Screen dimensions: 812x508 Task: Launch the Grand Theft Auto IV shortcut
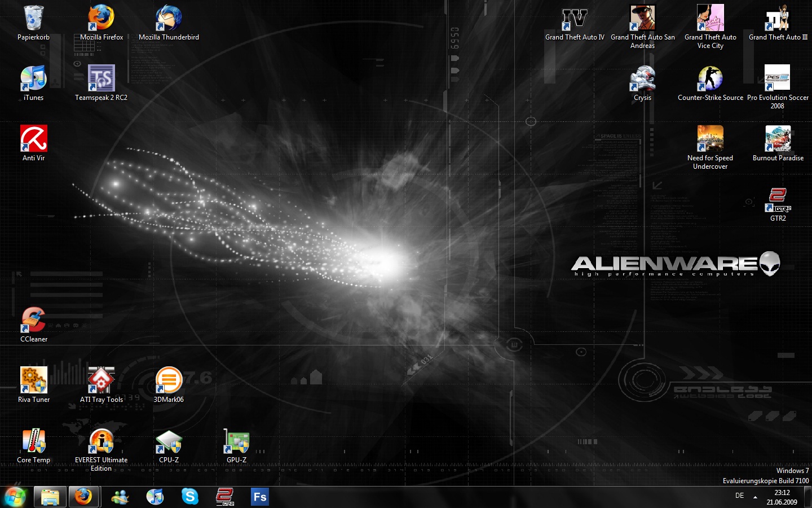[575, 19]
